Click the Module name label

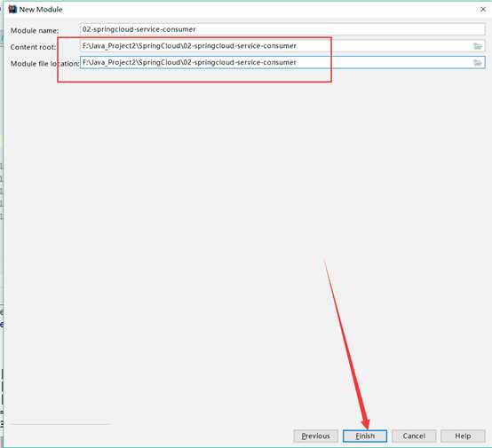pyautogui.click(x=35, y=31)
